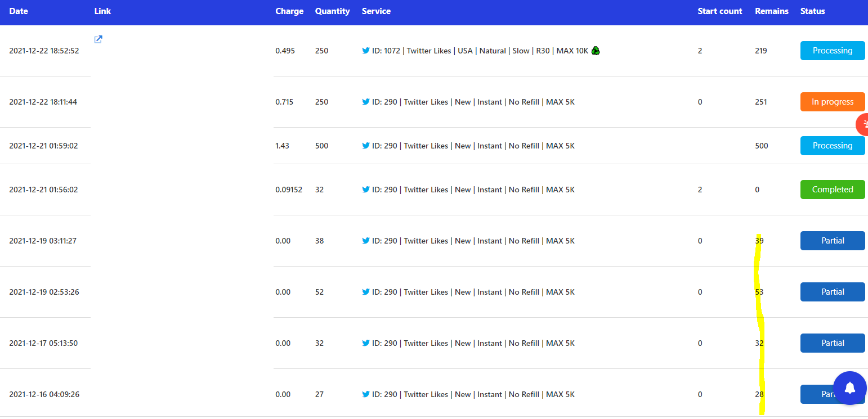
Task: Click the Twitter icon in the 03:11:27 order row
Action: point(366,241)
